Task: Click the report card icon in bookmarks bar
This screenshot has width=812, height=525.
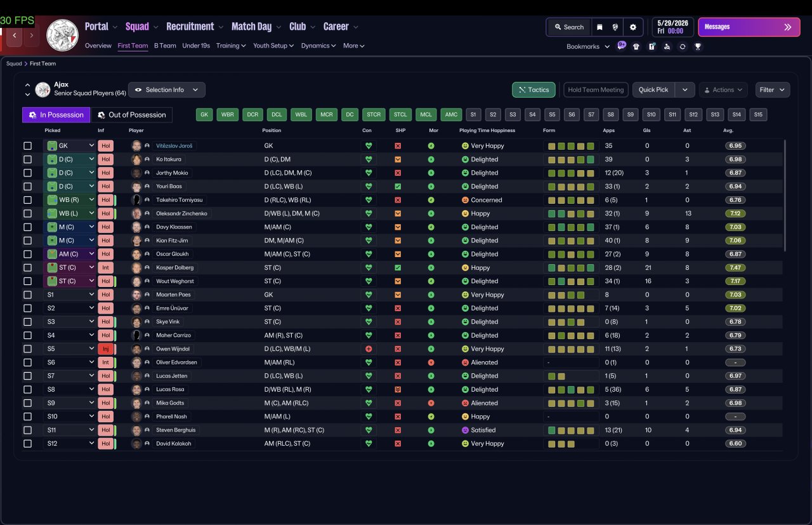Action: [652, 46]
